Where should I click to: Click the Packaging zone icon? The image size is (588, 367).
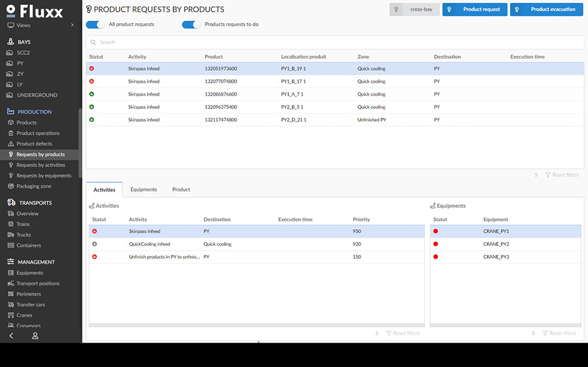coord(10,187)
